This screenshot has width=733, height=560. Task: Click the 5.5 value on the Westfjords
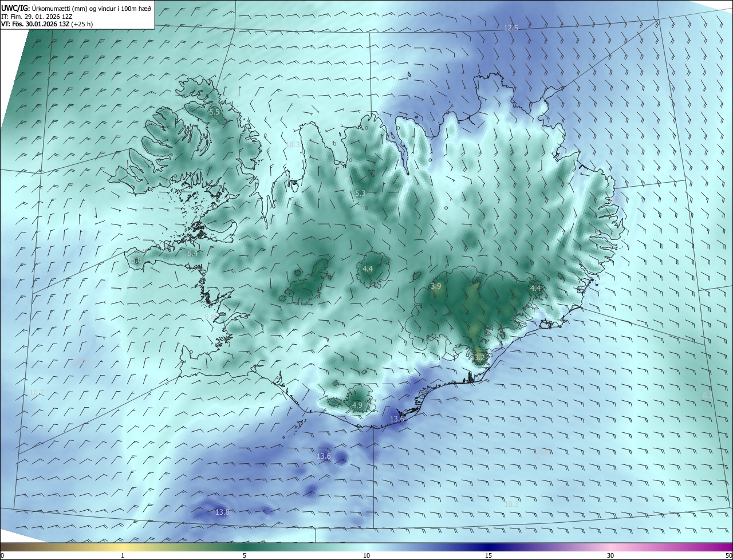tap(214, 112)
